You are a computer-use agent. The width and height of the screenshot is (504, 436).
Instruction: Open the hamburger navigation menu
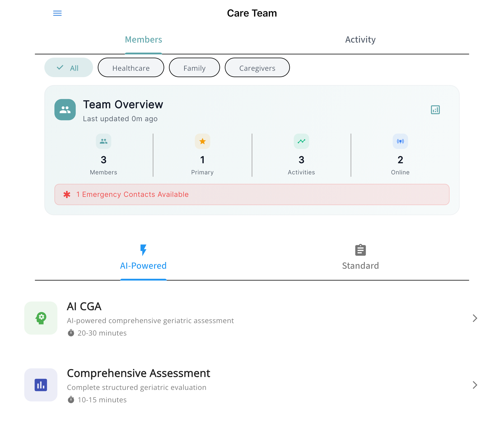(x=57, y=13)
